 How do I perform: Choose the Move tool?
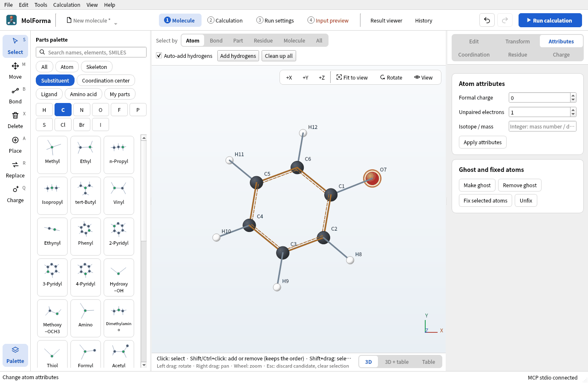pos(15,71)
